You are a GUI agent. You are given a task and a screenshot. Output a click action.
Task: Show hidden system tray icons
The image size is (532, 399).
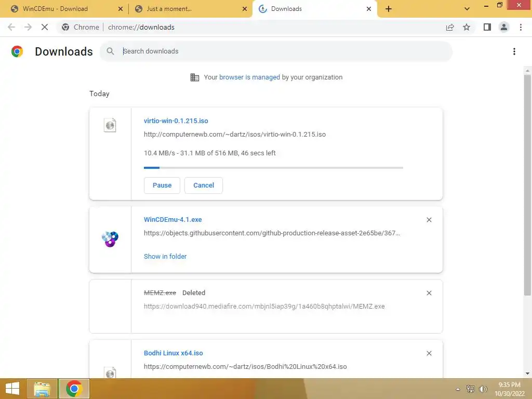pyautogui.click(x=458, y=389)
